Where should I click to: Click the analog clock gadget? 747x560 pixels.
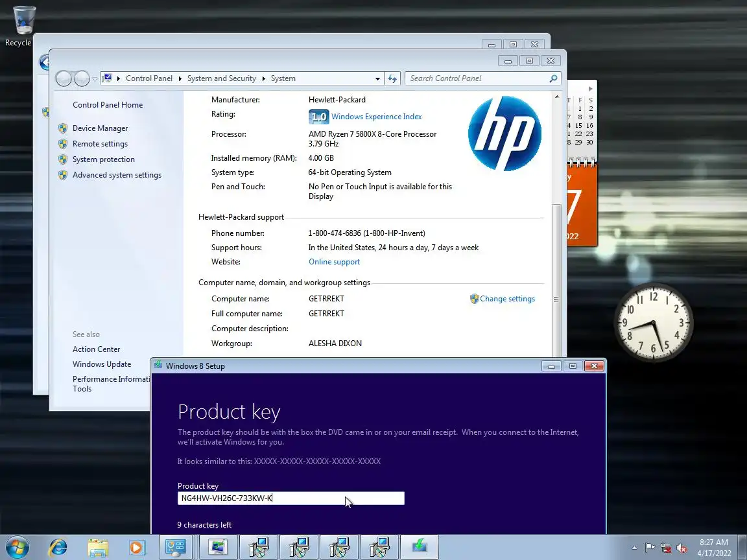pos(654,322)
